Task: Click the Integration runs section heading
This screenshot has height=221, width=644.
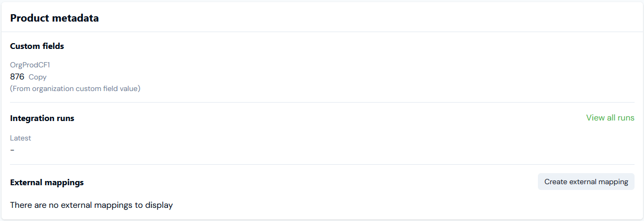Action: point(42,118)
